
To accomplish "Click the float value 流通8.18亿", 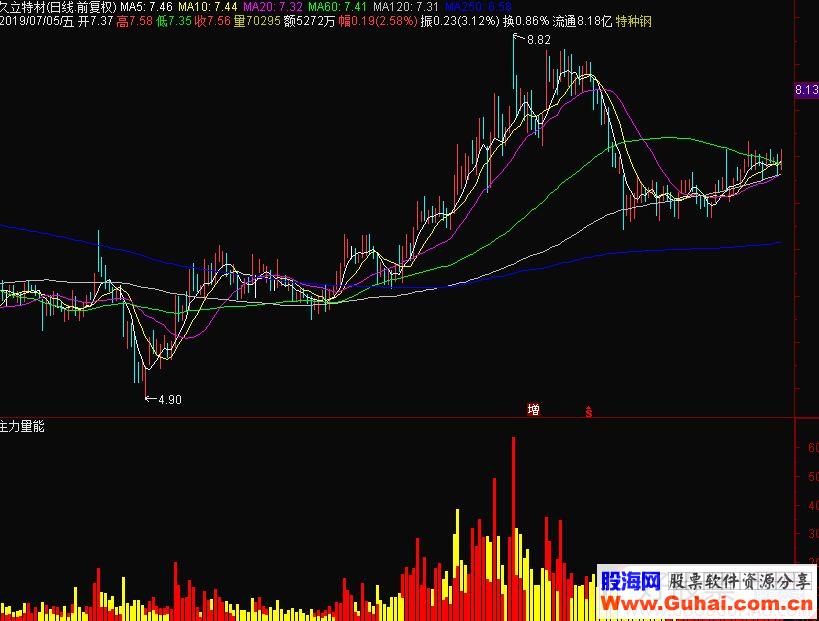I will tap(582, 21).
